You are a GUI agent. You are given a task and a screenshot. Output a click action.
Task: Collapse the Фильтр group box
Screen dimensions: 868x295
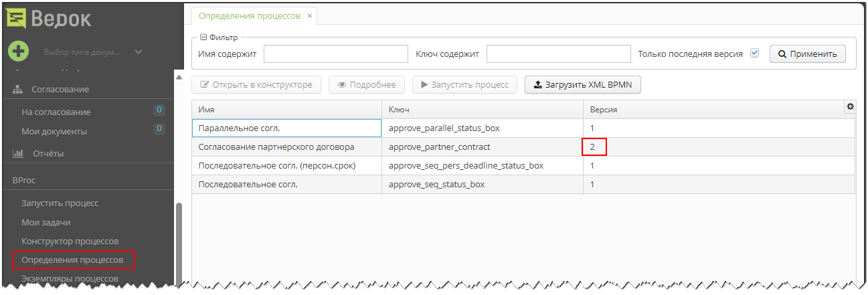coord(203,38)
